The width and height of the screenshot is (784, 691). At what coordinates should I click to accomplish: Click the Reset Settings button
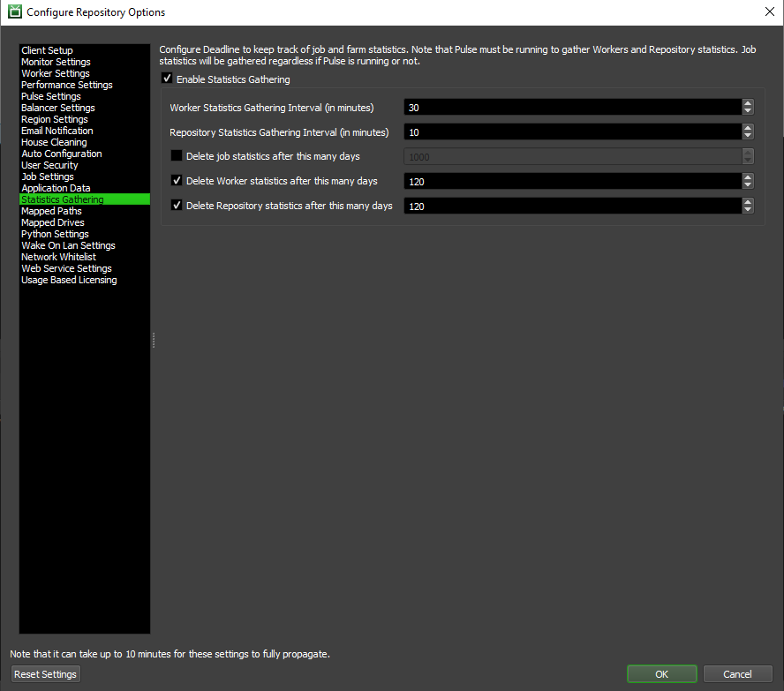coord(46,674)
